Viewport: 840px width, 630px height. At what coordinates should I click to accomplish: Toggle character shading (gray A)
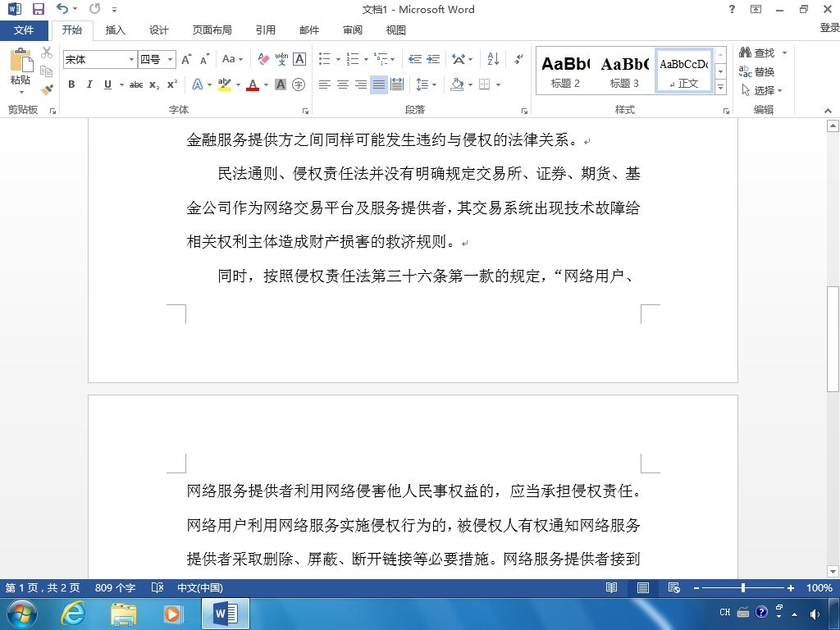[x=281, y=84]
